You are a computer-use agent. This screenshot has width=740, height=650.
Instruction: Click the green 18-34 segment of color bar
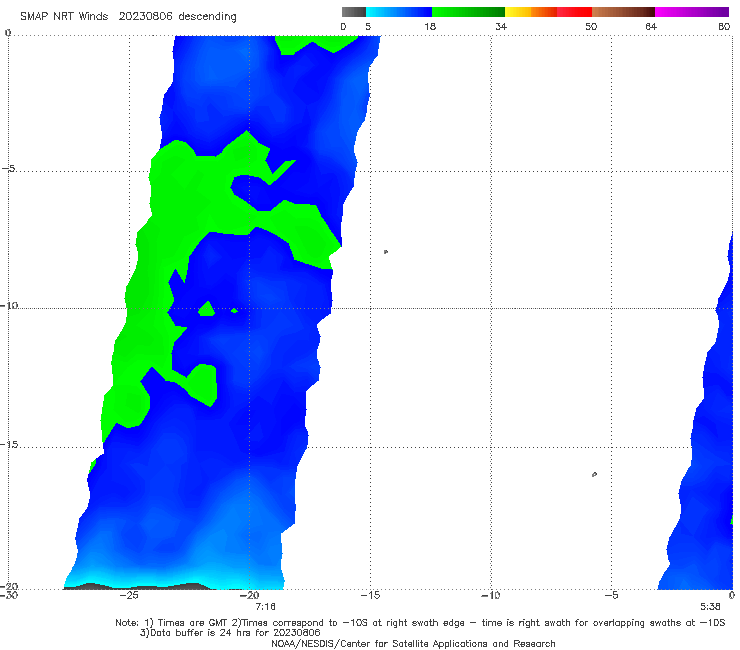click(468, 12)
